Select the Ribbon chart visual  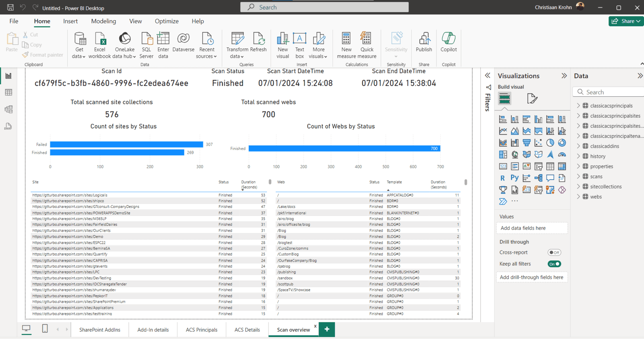click(503, 143)
